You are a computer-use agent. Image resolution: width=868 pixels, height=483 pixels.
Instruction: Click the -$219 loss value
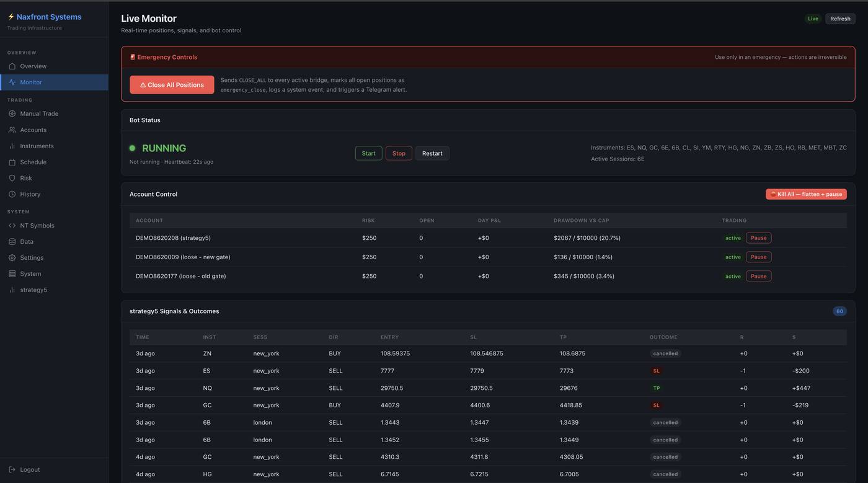point(801,405)
